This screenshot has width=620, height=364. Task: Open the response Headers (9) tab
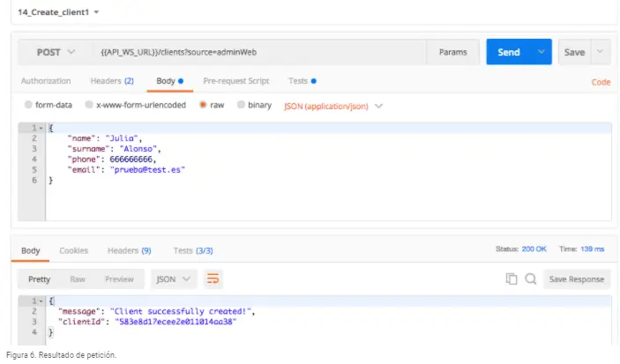point(130,250)
